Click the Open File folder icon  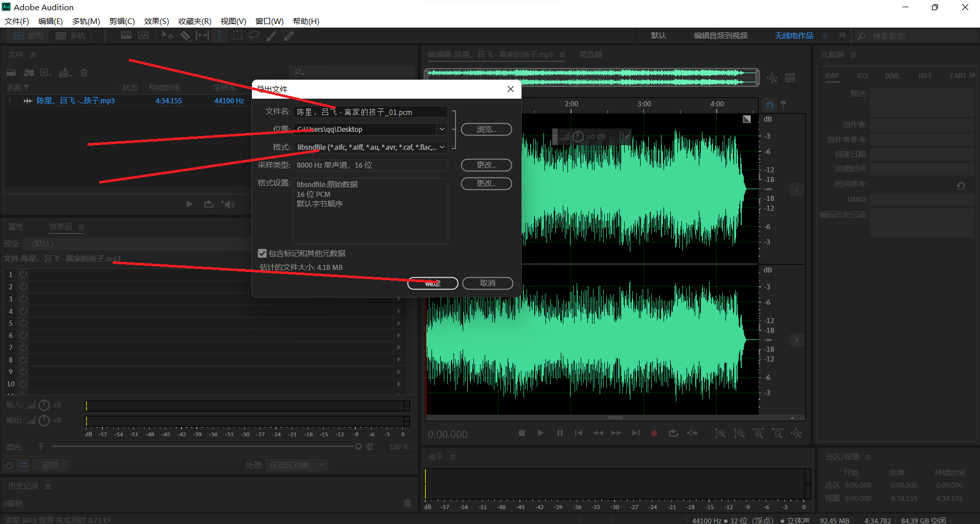(x=11, y=73)
